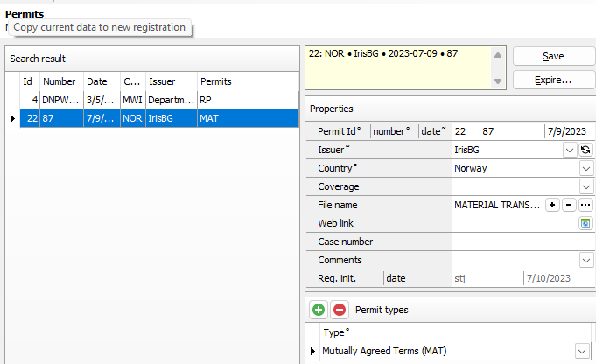596x364 pixels.
Task: Refresh the Issuer list icon
Action: point(585,150)
